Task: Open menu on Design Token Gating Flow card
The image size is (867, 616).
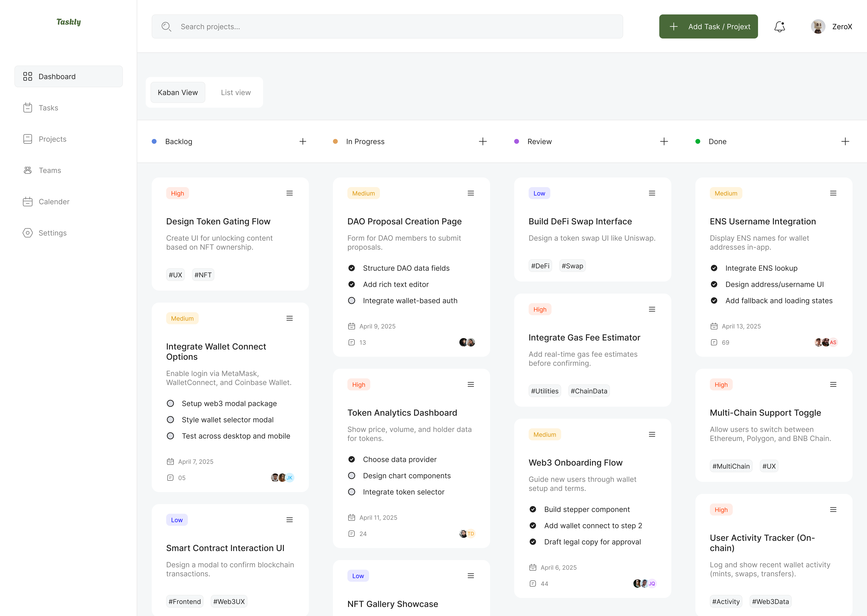Action: tap(289, 193)
